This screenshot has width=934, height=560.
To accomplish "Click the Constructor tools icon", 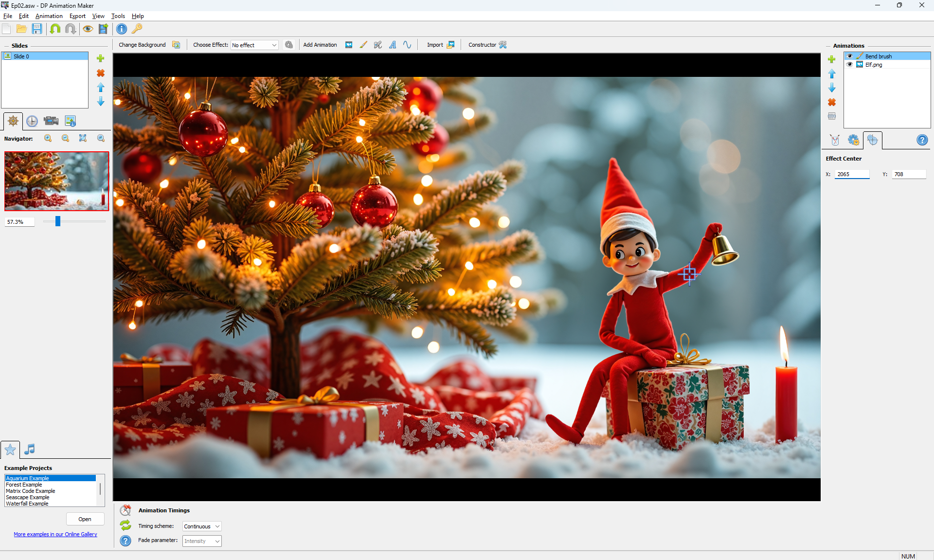I will click(503, 45).
